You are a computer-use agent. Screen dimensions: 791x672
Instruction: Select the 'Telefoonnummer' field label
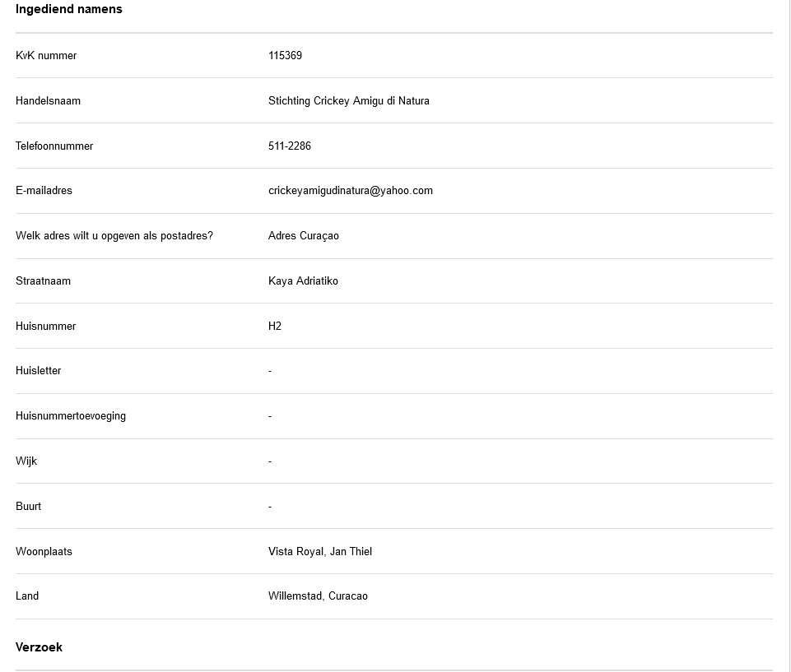(x=54, y=146)
